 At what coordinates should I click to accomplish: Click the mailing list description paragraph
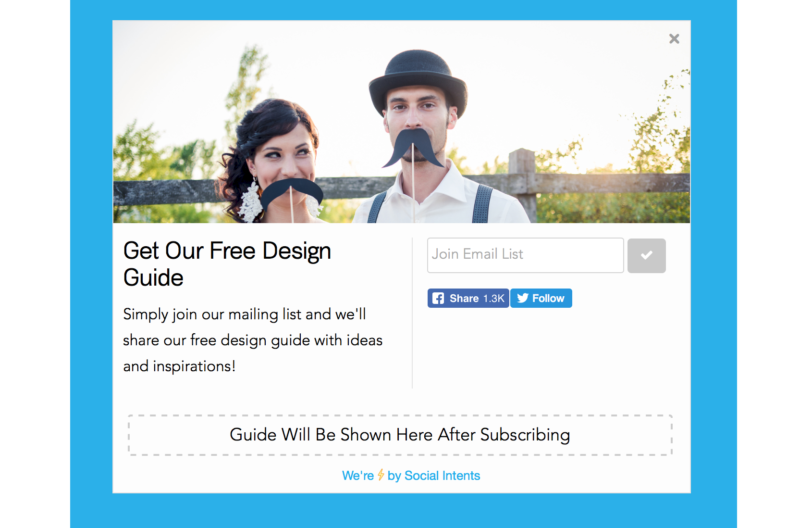tap(253, 340)
